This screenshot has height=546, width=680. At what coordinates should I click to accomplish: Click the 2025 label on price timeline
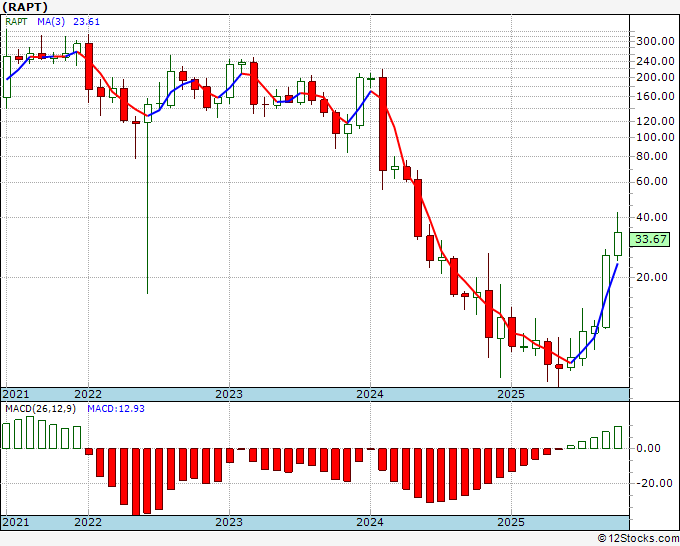coord(511,394)
